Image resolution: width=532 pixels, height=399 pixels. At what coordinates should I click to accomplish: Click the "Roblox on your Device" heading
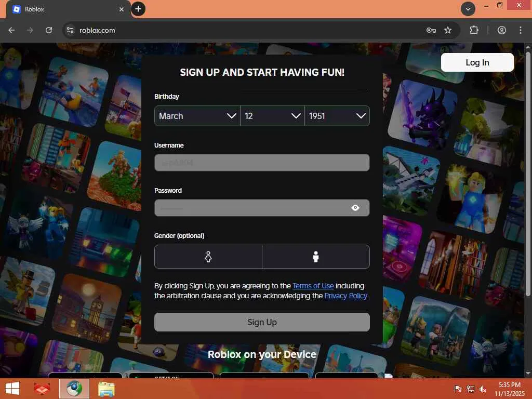(262, 354)
